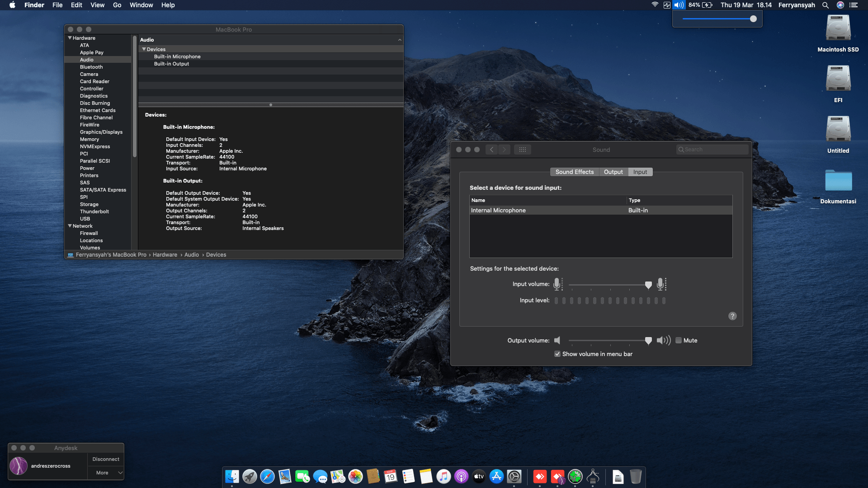Viewport: 868px width, 488px height.
Task: Select Internal Microphone input device row
Action: 601,211
